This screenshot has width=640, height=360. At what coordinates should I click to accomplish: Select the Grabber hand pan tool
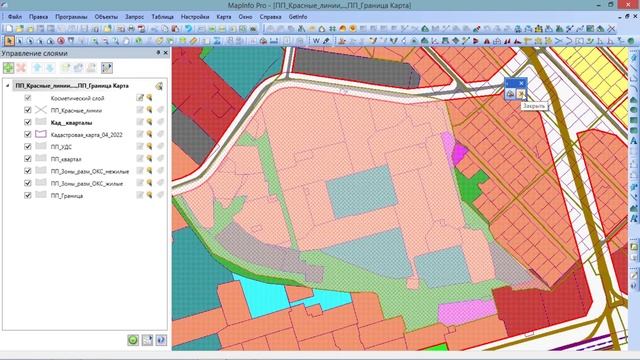tap(126, 41)
